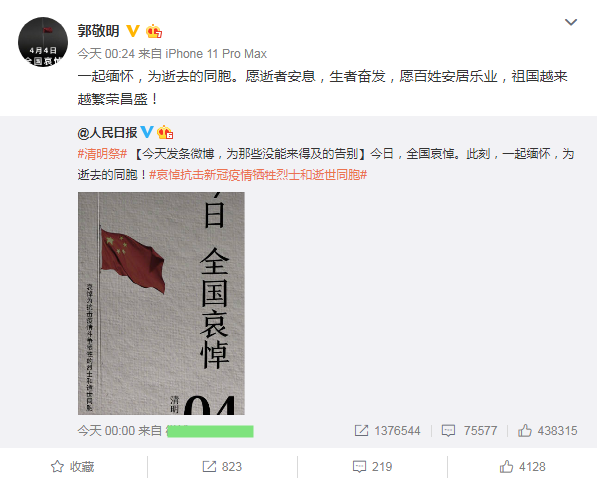Repost this post (823)

(222, 466)
